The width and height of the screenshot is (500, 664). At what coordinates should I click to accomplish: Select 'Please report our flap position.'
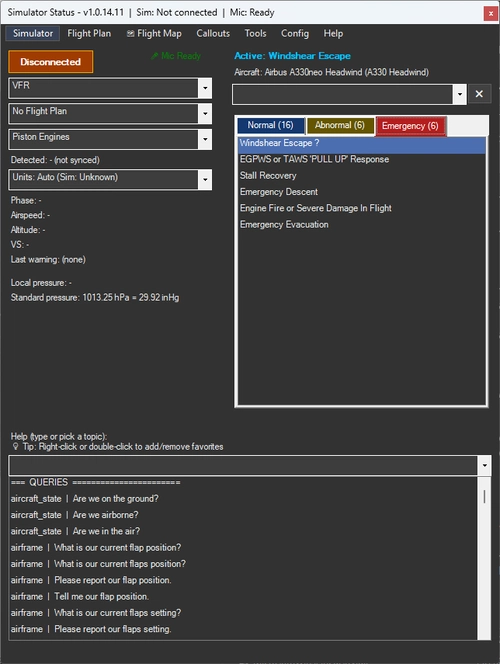243,580
